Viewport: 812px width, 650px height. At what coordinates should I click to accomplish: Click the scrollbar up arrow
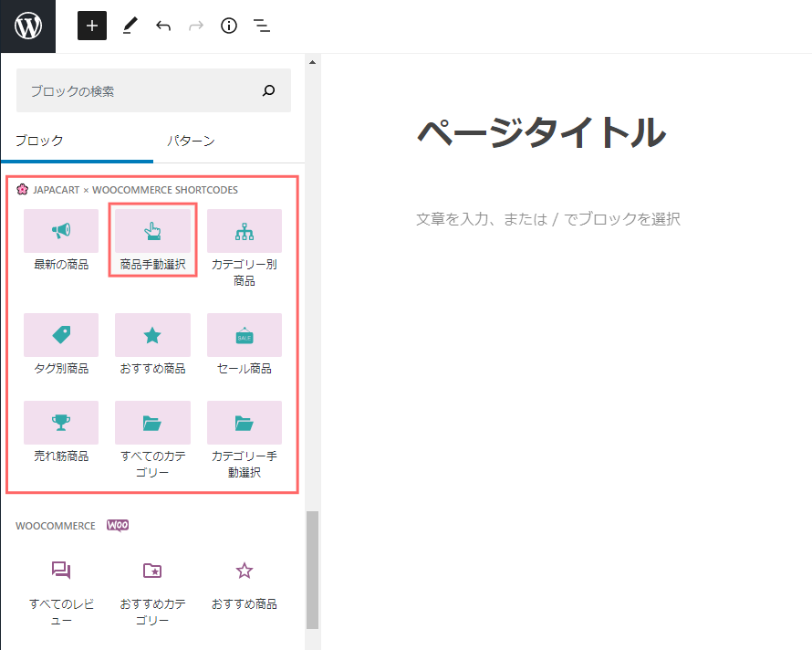pyautogui.click(x=312, y=62)
